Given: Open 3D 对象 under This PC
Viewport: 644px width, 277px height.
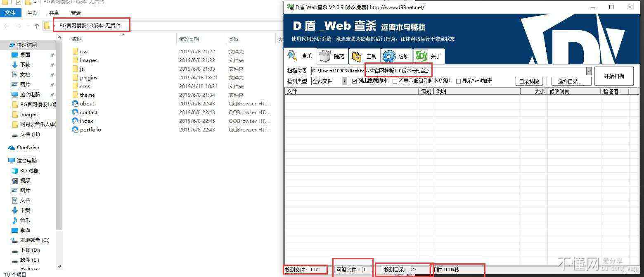Looking at the screenshot, I should [29, 170].
